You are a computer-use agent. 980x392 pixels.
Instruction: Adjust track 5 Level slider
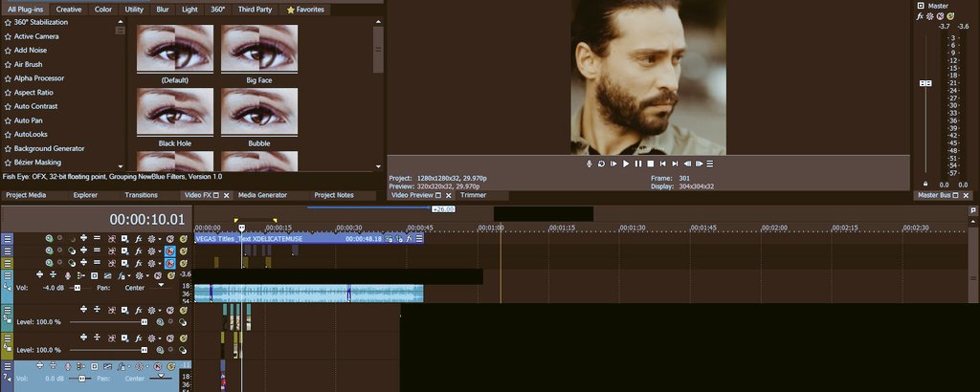(145, 322)
